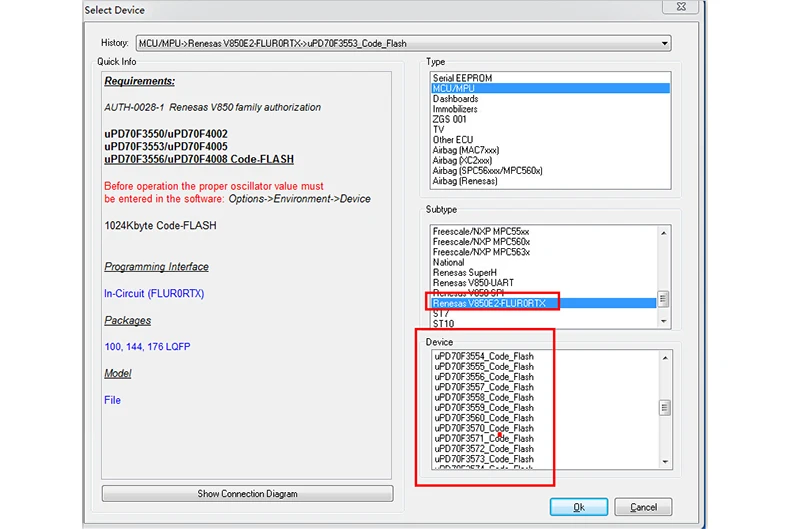Click In-Circuit (FLUR0RTX) programming interface text
Screen dimensions: 790x529
154,293
